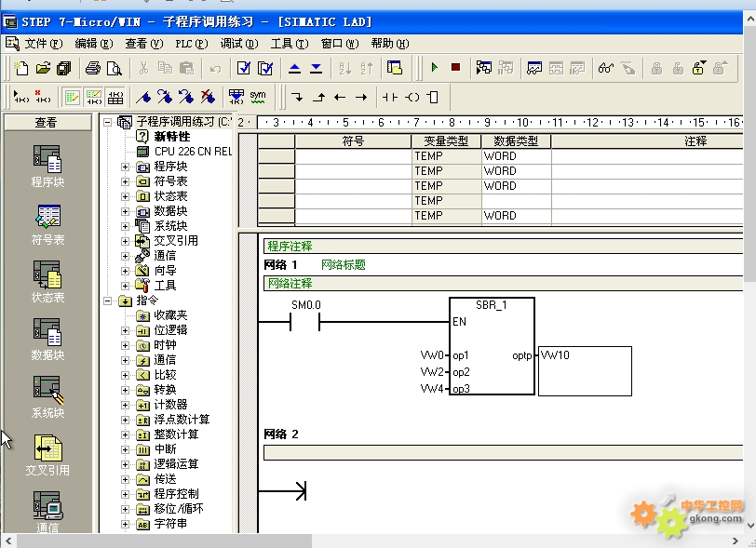Open the 调试(D) menu
The width and height of the screenshot is (756, 548).
click(239, 44)
